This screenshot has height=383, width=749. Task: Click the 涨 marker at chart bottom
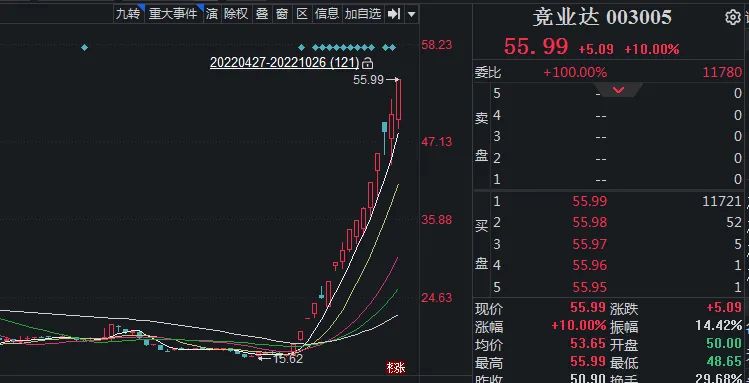[x=396, y=367]
